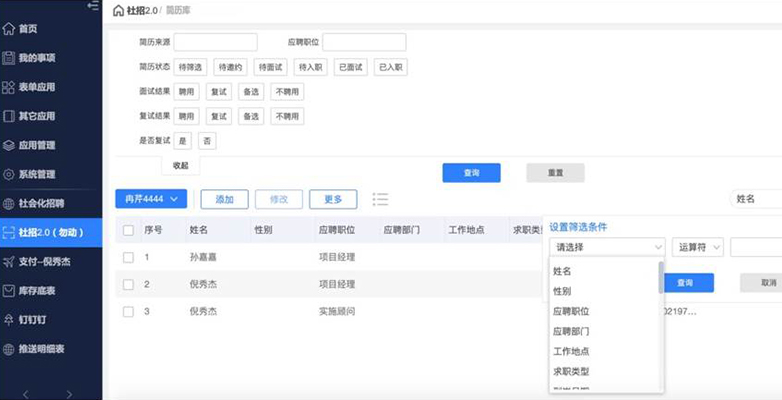Click the 应用管理 layers icon
The width and height of the screenshot is (782, 400).
[x=9, y=145]
